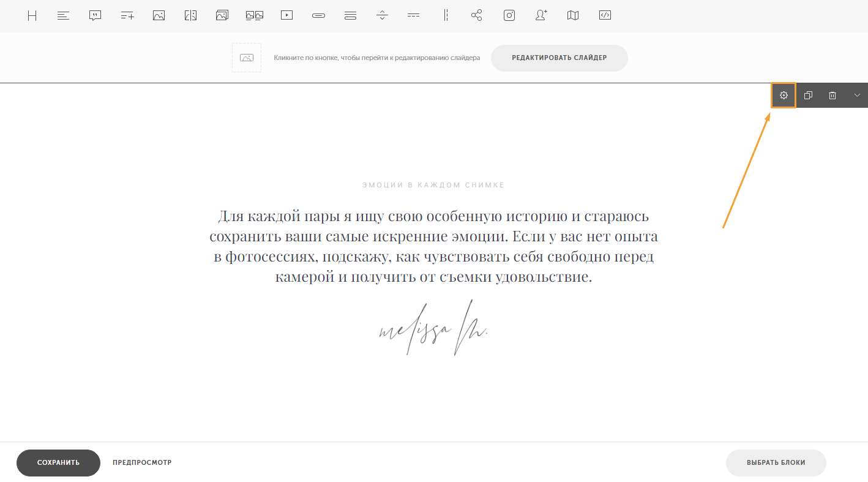This screenshot has width=868, height=482.
Task: Select the slider image placeholder thumbnail
Action: [x=247, y=58]
